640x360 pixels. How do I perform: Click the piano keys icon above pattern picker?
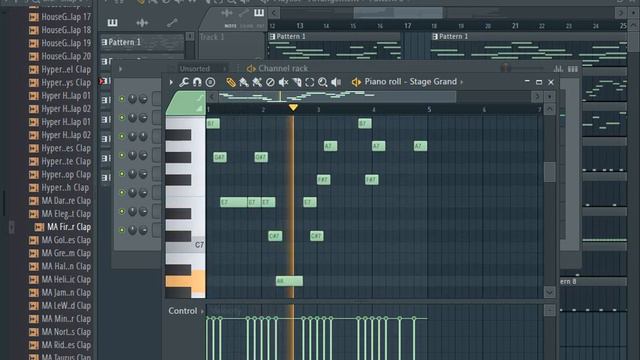[x=113, y=23]
